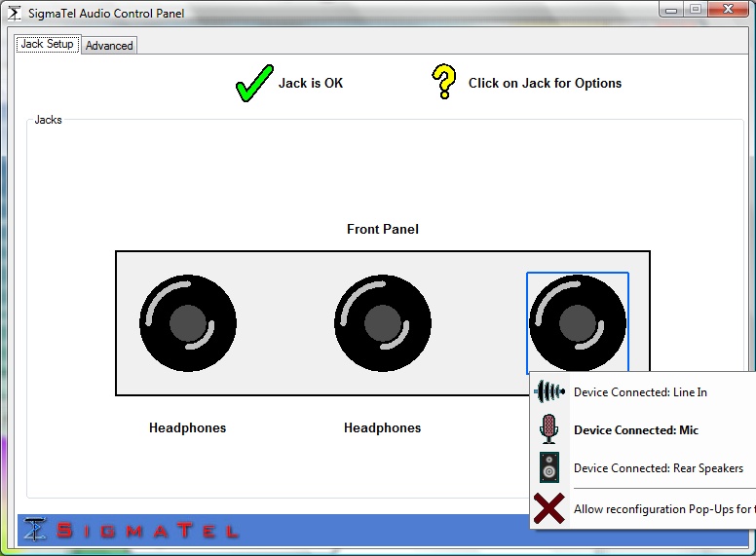The height and width of the screenshot is (556, 756).
Task: Click the 'Jacks' group label
Action: 48,120
